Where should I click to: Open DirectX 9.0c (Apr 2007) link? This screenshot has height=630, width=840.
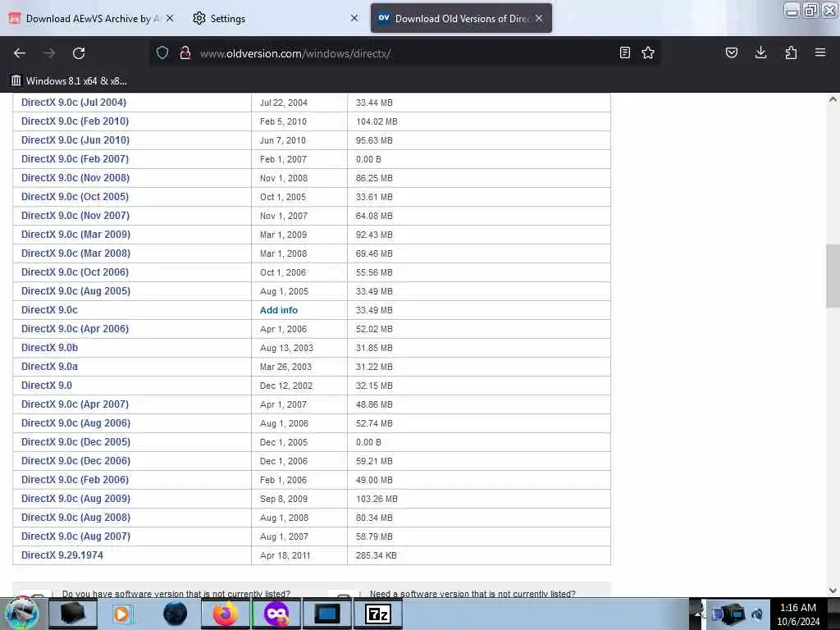click(x=75, y=404)
